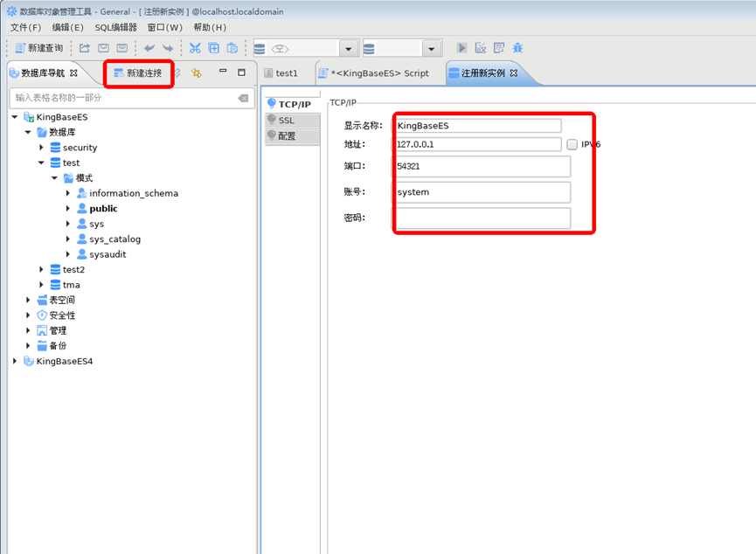Select the 备份 folder

58,346
